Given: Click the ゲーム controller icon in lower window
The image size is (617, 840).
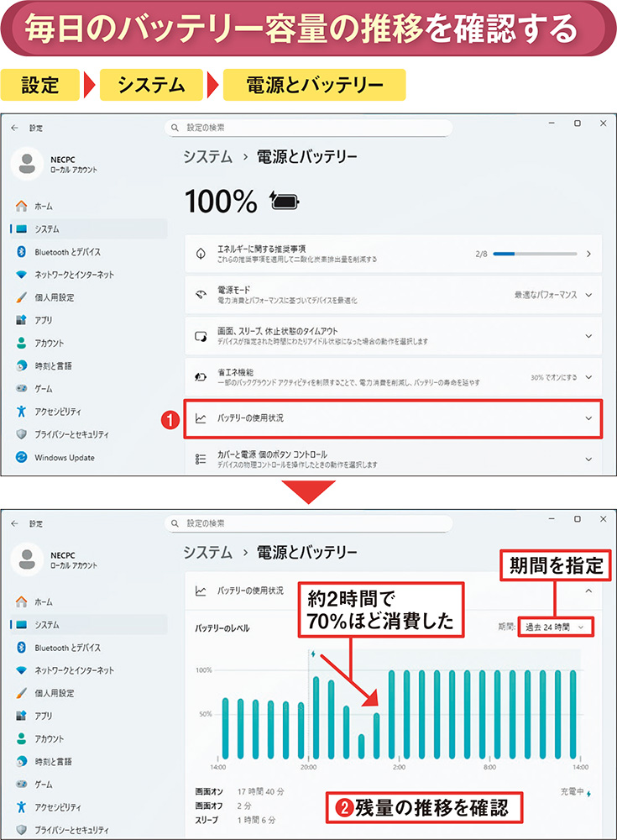Looking at the screenshot, I should point(22,785).
